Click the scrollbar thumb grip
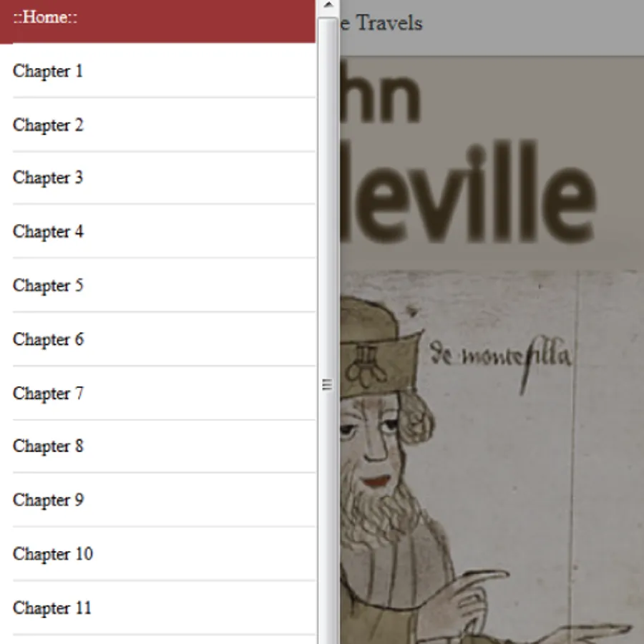The height and width of the screenshot is (644, 644). pyautogui.click(x=327, y=385)
